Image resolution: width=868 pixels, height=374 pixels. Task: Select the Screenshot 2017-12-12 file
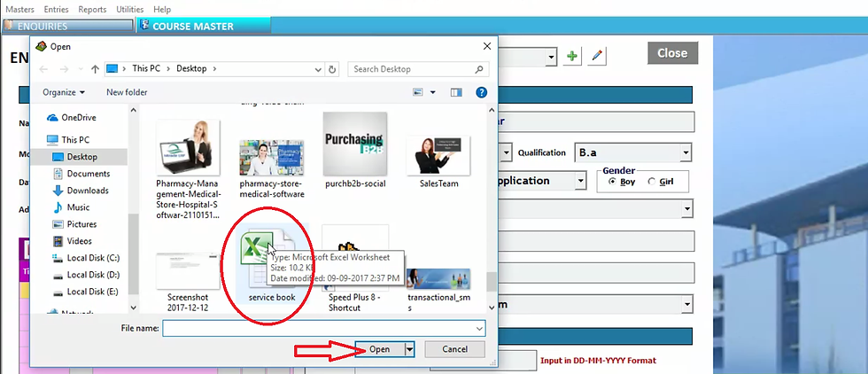188,282
